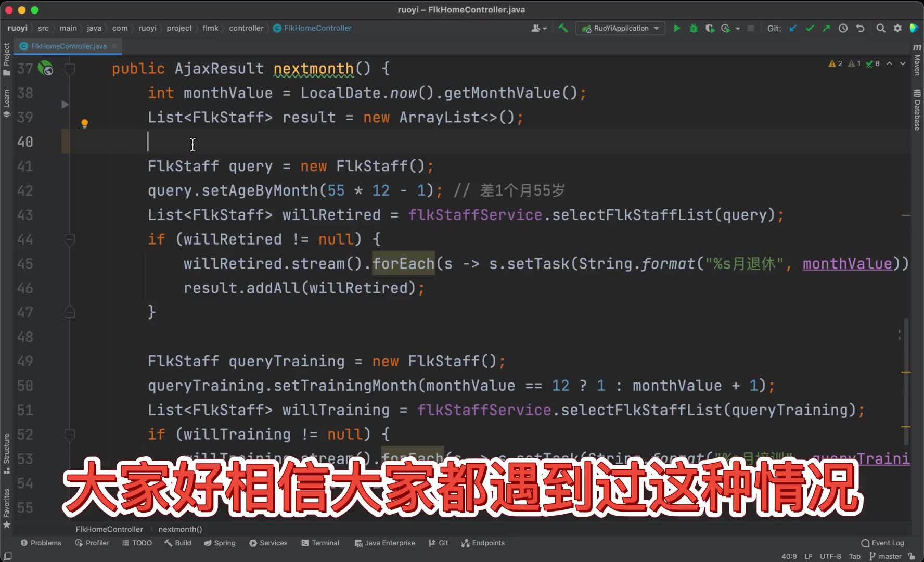Viewport: 924px width, 562px height.
Task: Open the profiler options dropdown arrow
Action: pos(738,29)
